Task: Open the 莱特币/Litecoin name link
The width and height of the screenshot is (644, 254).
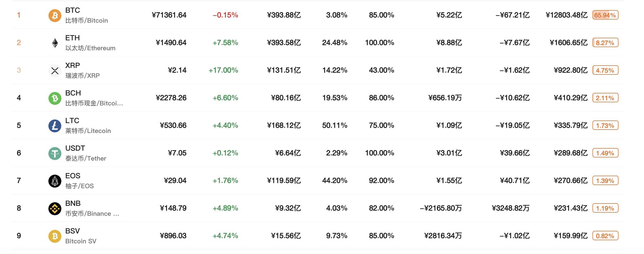Action: coord(88,131)
